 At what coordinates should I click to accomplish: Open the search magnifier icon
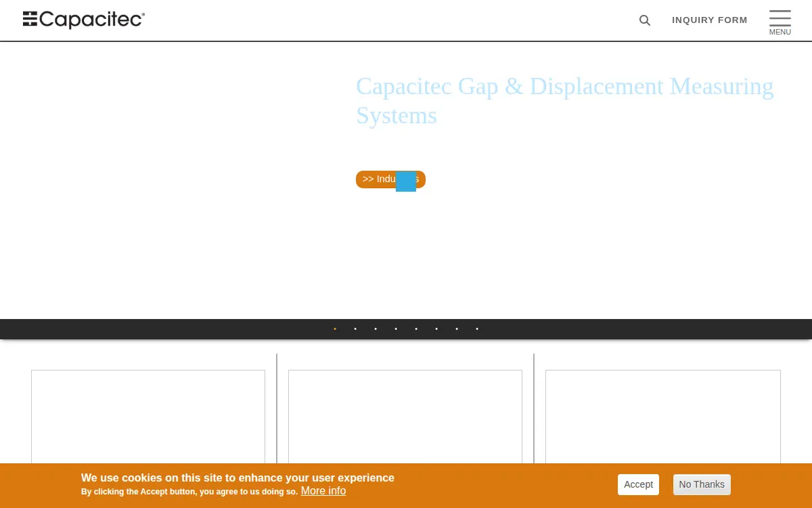645,20
